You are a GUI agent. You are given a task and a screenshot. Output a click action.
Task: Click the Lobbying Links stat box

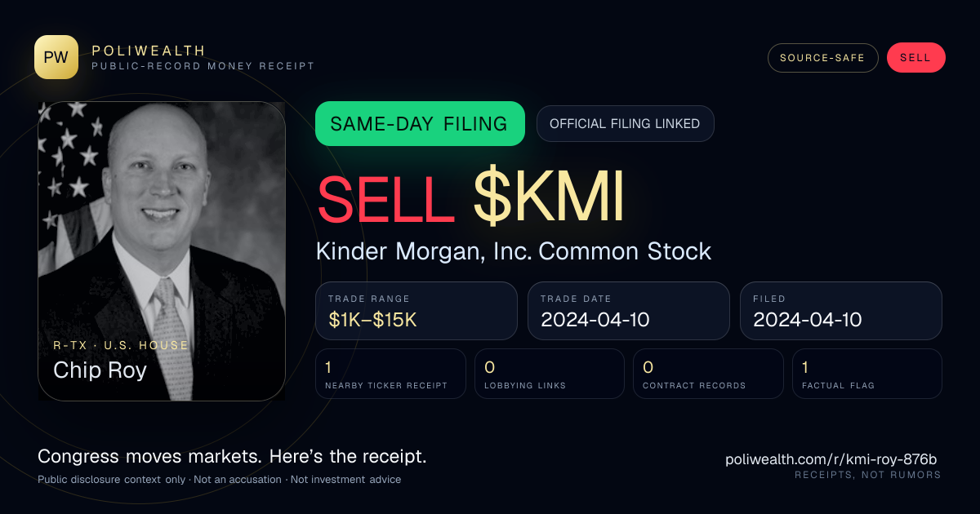550,374
